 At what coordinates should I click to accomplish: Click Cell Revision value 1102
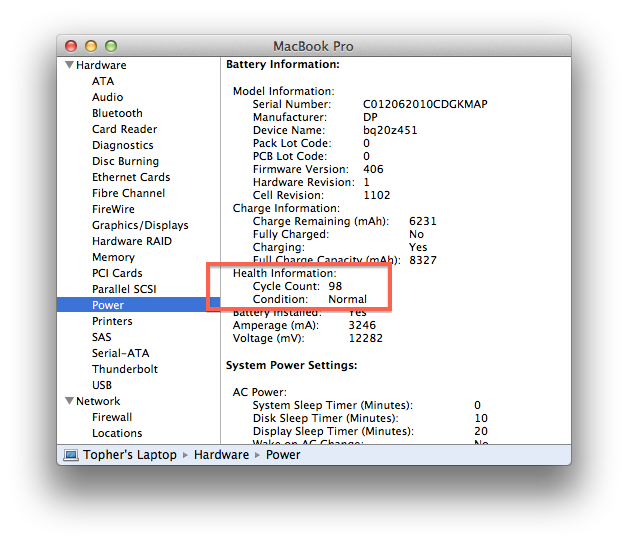(x=376, y=195)
